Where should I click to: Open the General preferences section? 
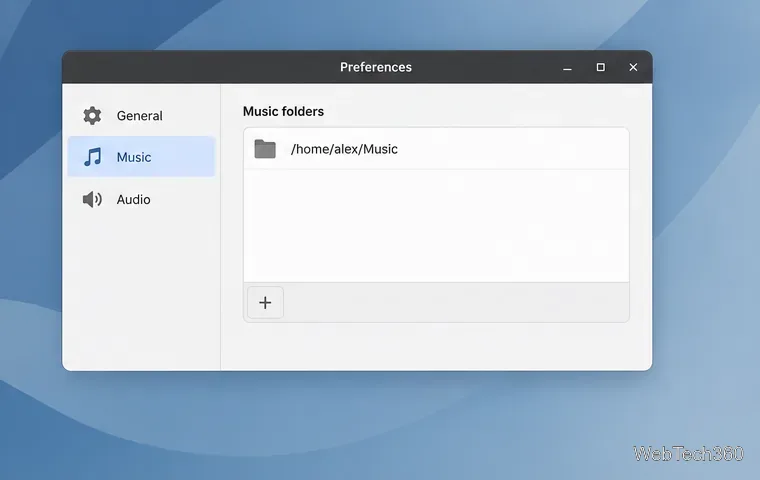141,115
